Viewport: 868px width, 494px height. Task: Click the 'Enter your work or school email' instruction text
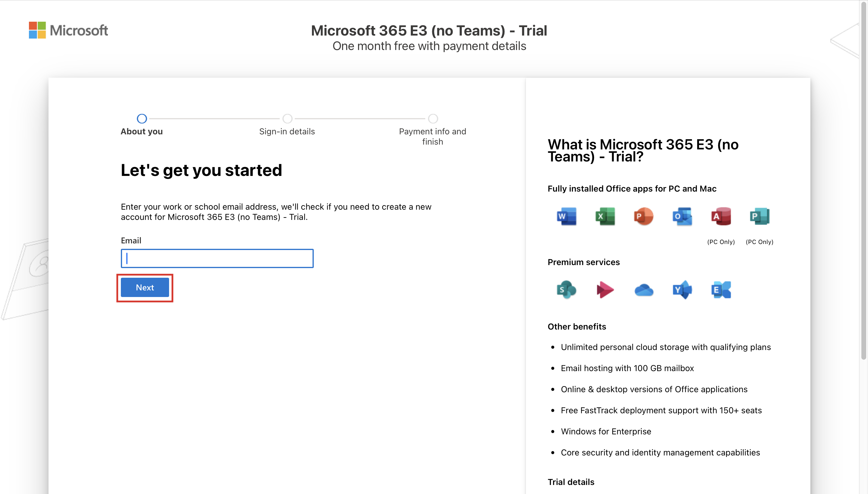coord(276,212)
